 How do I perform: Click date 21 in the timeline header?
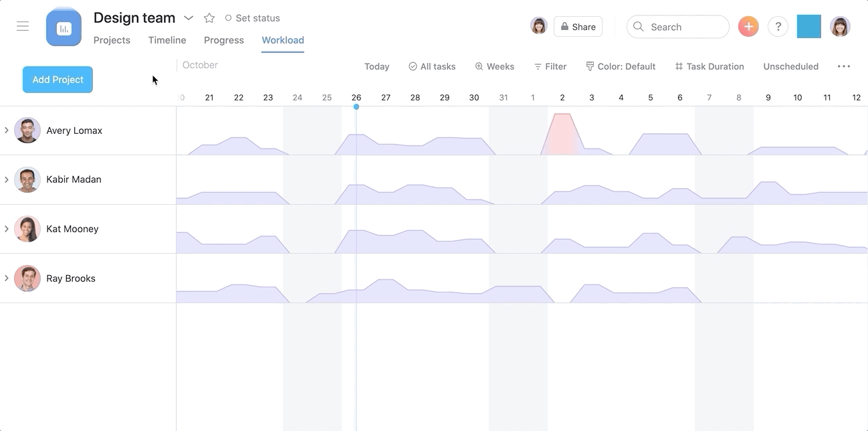click(209, 97)
